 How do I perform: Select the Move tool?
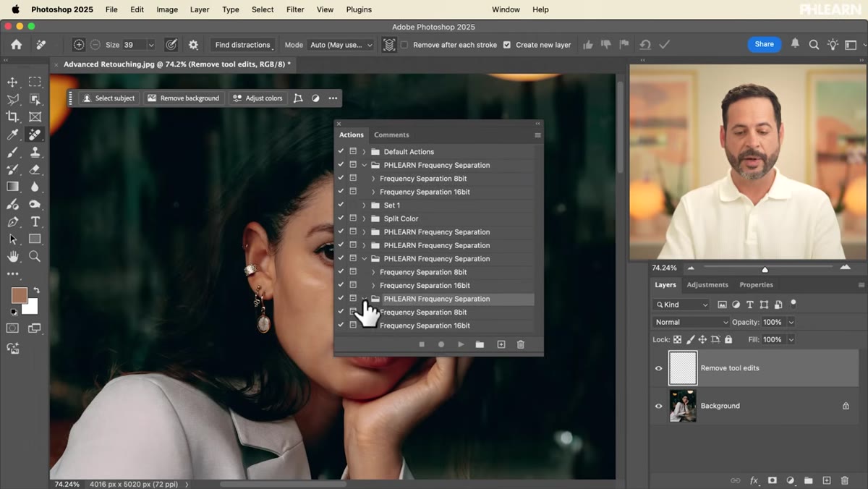pos(13,82)
